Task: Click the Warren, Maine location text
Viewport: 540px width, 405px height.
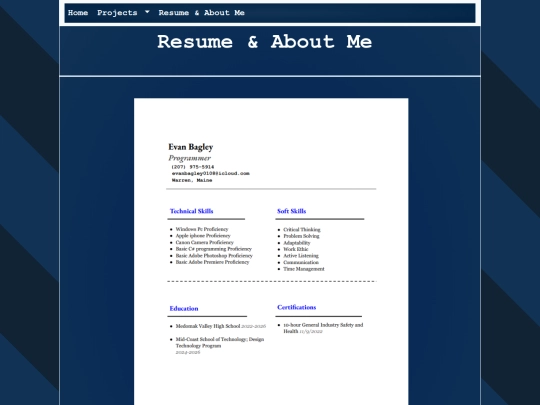Action: tap(192, 180)
